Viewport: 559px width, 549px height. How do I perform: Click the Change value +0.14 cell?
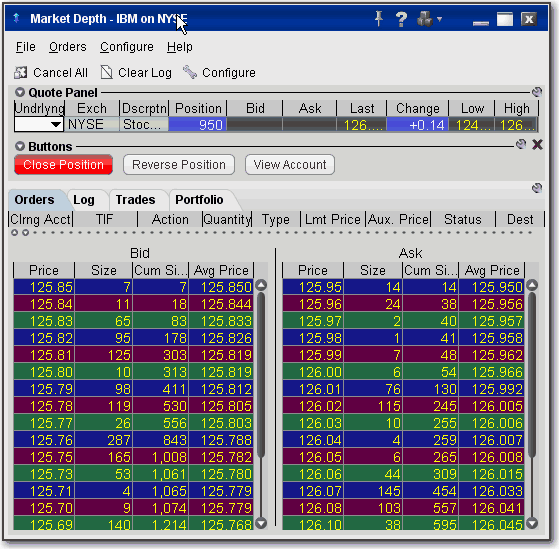(x=417, y=125)
